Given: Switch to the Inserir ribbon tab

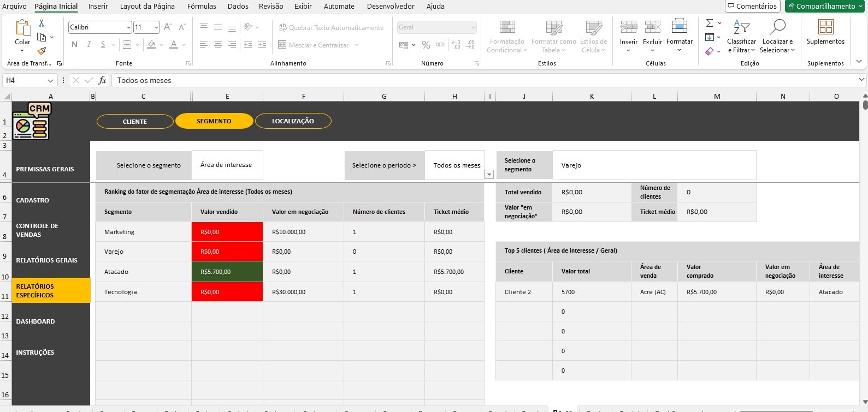Looking at the screenshot, I should [98, 6].
